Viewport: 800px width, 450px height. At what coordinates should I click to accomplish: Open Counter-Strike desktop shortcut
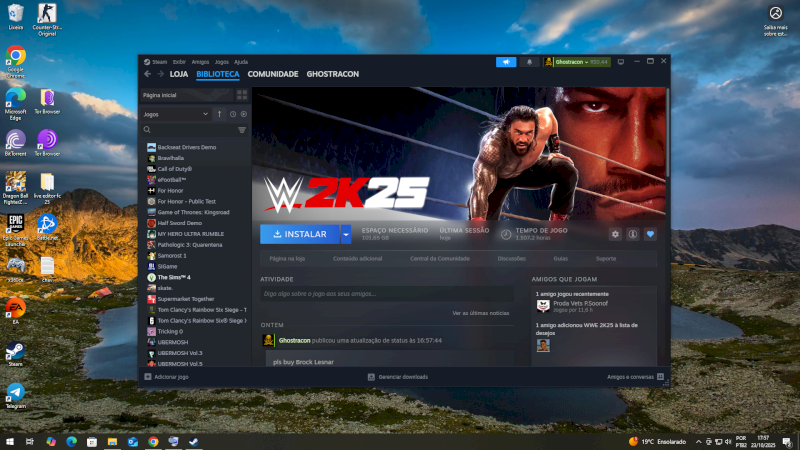tap(47, 19)
